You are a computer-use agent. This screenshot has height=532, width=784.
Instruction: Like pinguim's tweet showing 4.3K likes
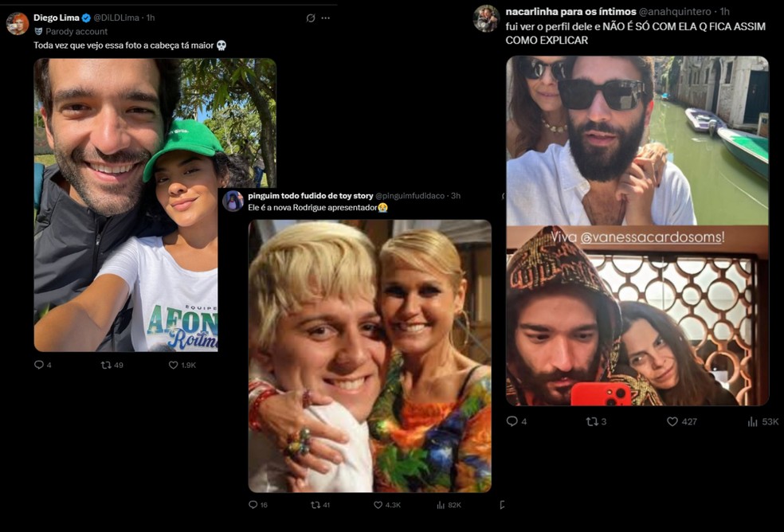click(377, 503)
